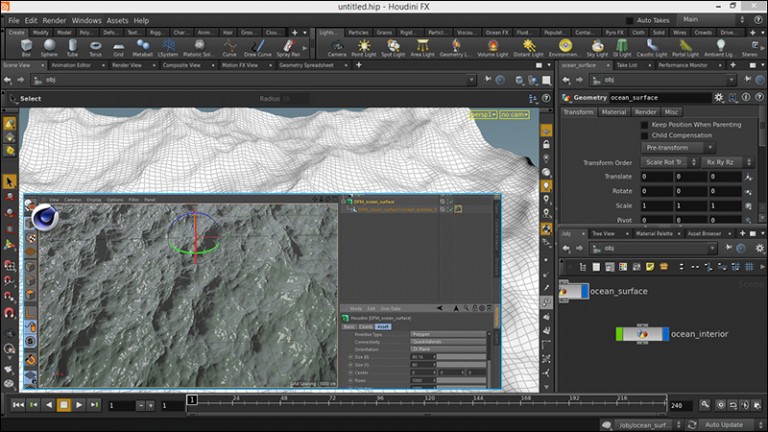Open the Material parameter tab
768x432 pixels.
[614, 112]
